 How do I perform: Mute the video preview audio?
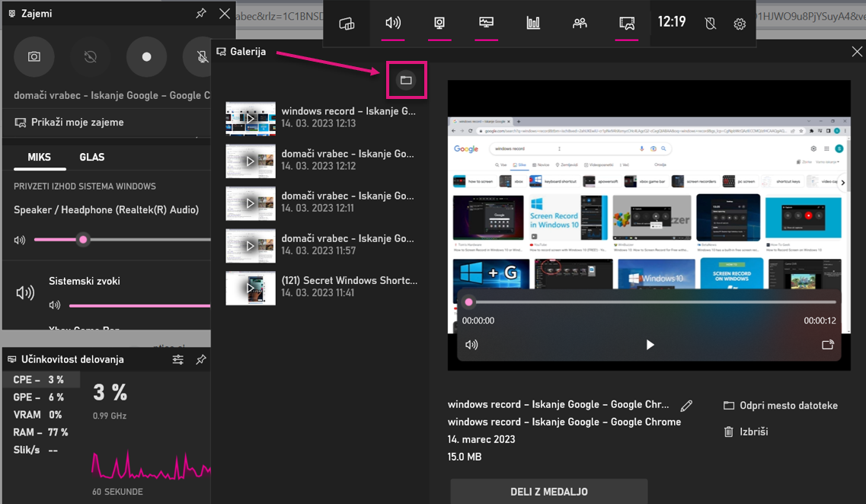click(471, 344)
